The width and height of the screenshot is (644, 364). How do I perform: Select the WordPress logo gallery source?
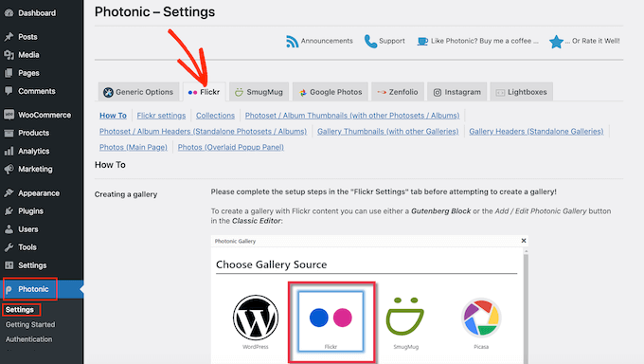(256, 318)
